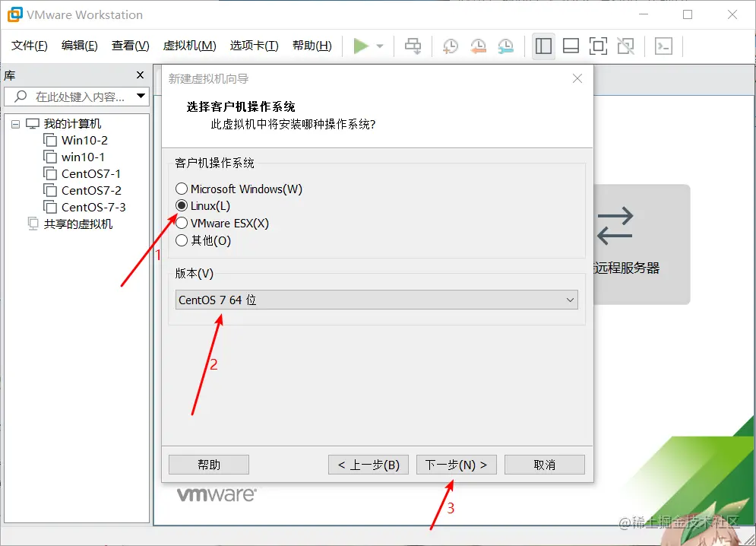Screen dimensions: 756x546
Task: Click the Shared VMs icon in library
Action: tap(33, 224)
